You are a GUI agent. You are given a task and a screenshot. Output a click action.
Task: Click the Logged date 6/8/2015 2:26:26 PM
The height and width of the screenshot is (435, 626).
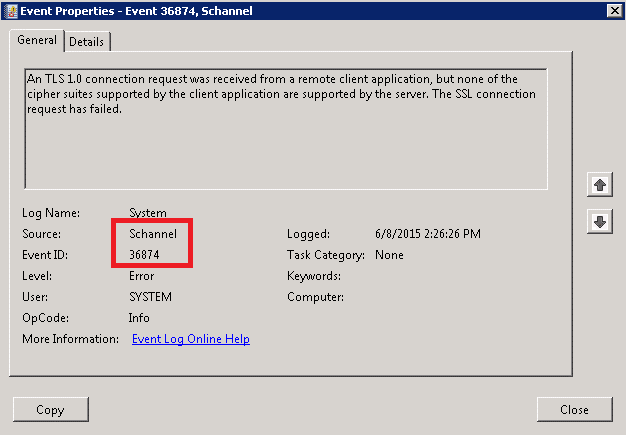[x=428, y=233]
